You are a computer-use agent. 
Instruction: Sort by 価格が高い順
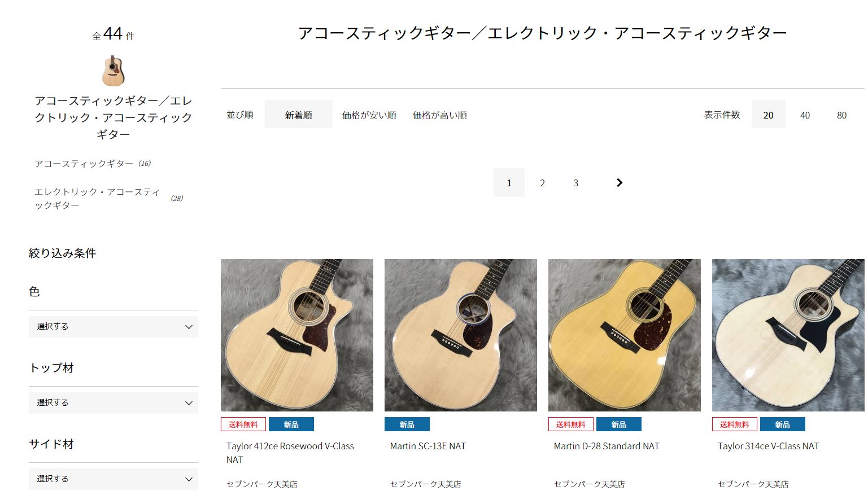click(x=440, y=115)
